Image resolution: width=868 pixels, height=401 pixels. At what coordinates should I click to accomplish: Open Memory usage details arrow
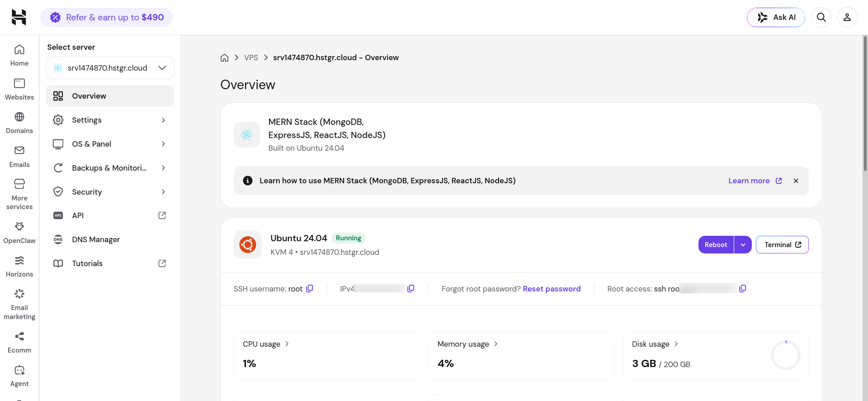point(496,344)
